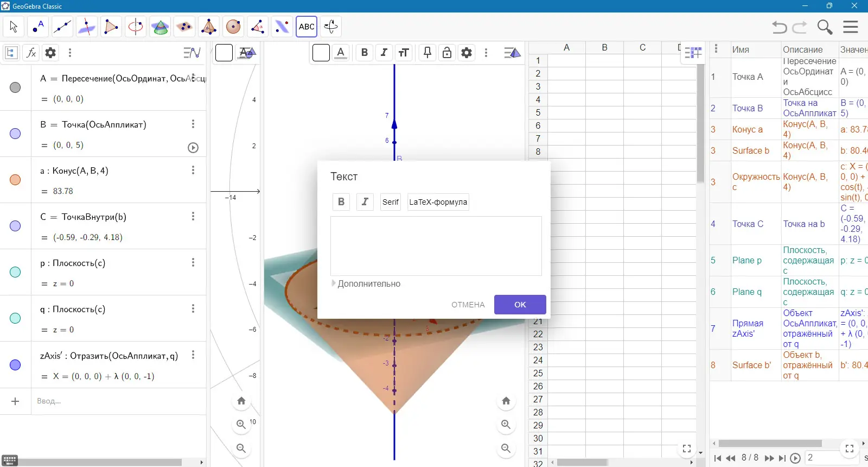Play the construction protocol

[795, 458]
